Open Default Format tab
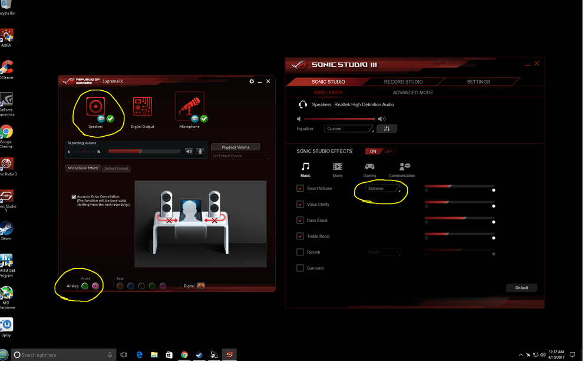 coord(116,169)
